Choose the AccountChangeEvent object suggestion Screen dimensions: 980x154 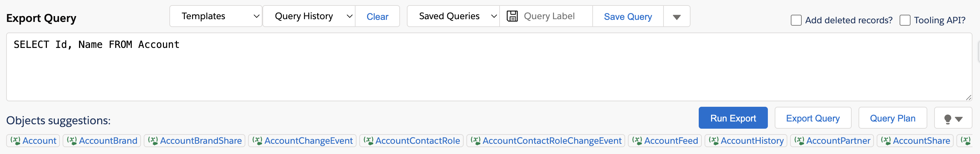(302, 141)
